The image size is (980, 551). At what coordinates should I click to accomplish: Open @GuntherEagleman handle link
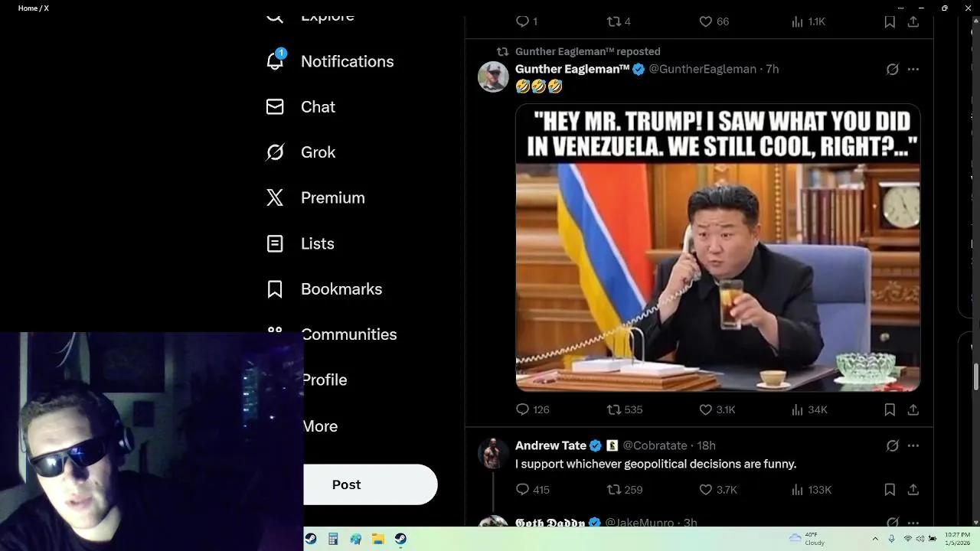point(702,69)
